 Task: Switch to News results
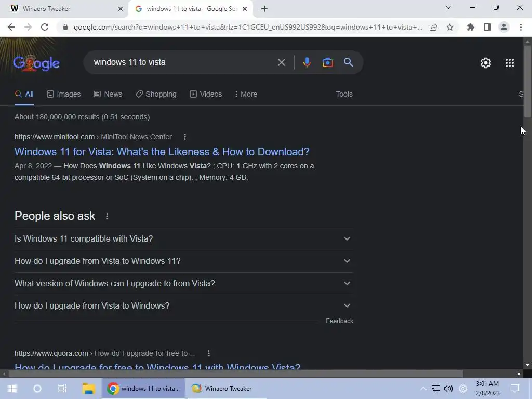(x=108, y=95)
